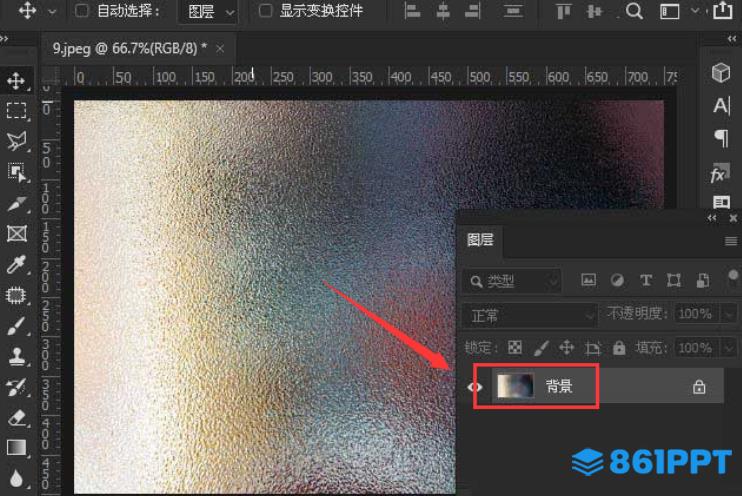Screen dimensions: 742x496
Task: Toggle prevent artboard auto-nesting lock
Action: tap(592, 348)
